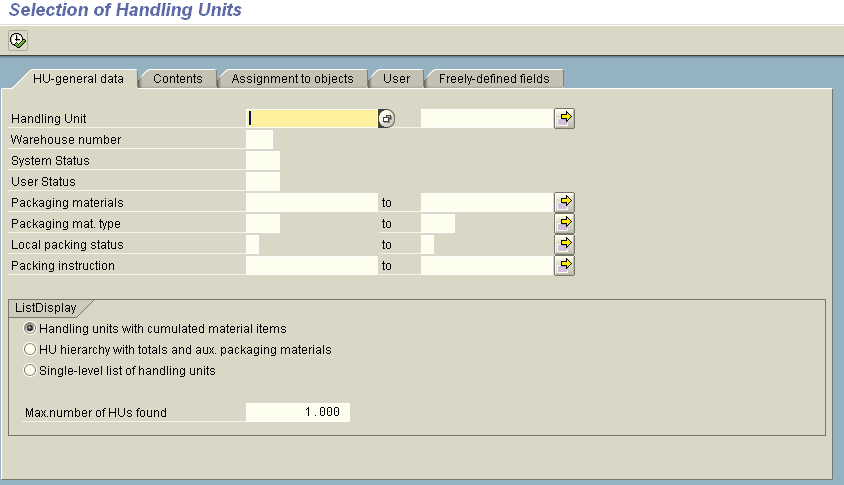Select Handling units with cumulated material items

[x=30, y=329]
